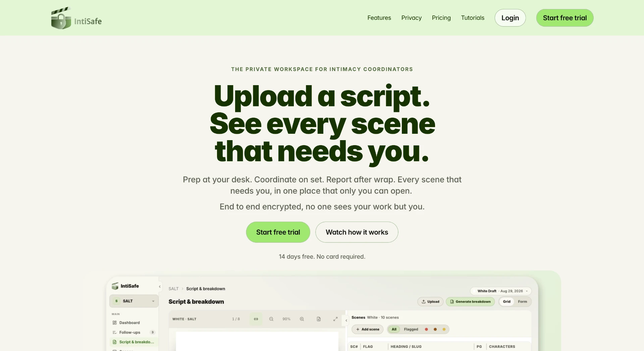Click the 1 / 8 page indicator
The width and height of the screenshot is (644, 351).
tap(236, 319)
